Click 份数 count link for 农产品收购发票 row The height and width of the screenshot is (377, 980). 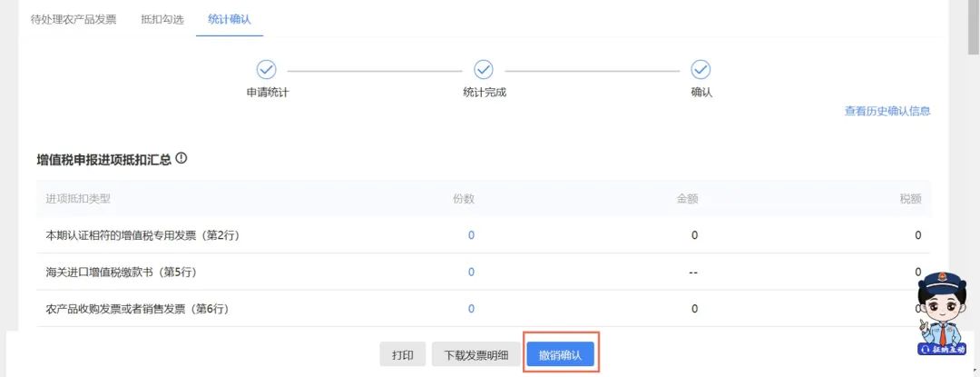[x=471, y=309]
